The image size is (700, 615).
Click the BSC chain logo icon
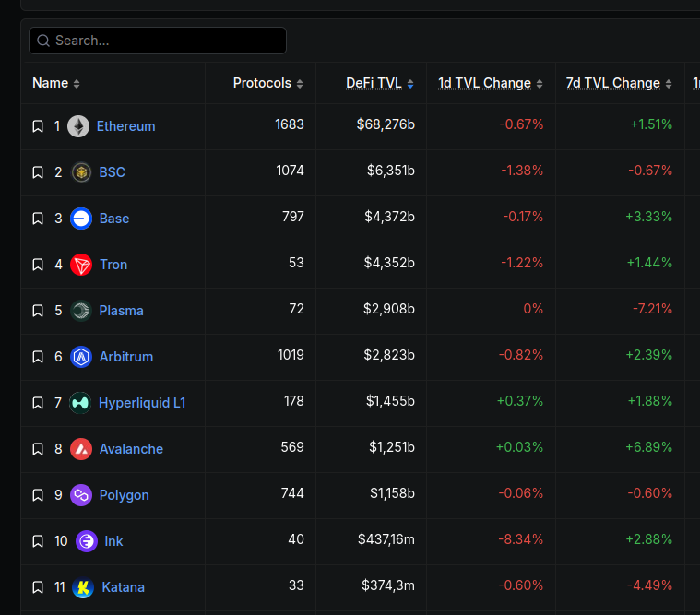(x=81, y=172)
